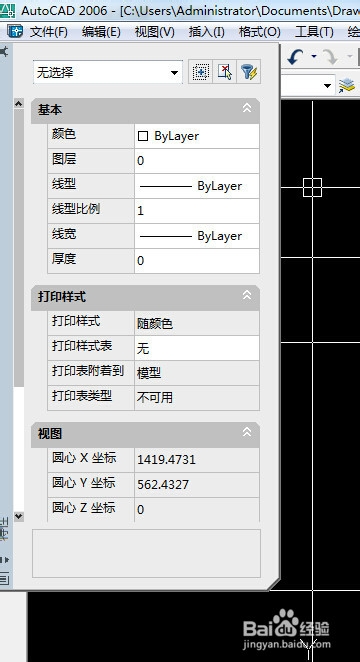Select the 图层 value 0 field
This screenshot has width=360, height=662.
[x=197, y=161]
